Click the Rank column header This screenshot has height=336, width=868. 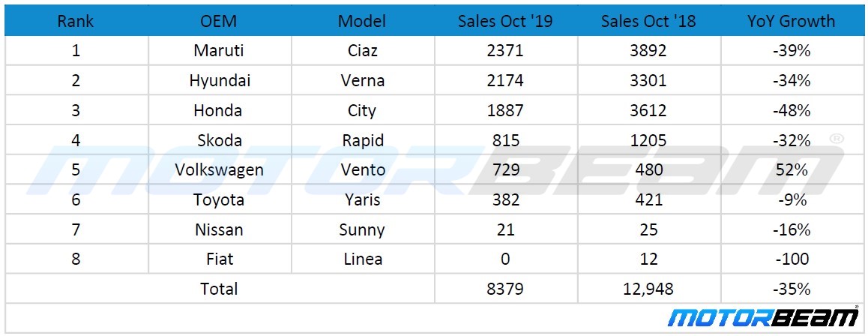76,21
